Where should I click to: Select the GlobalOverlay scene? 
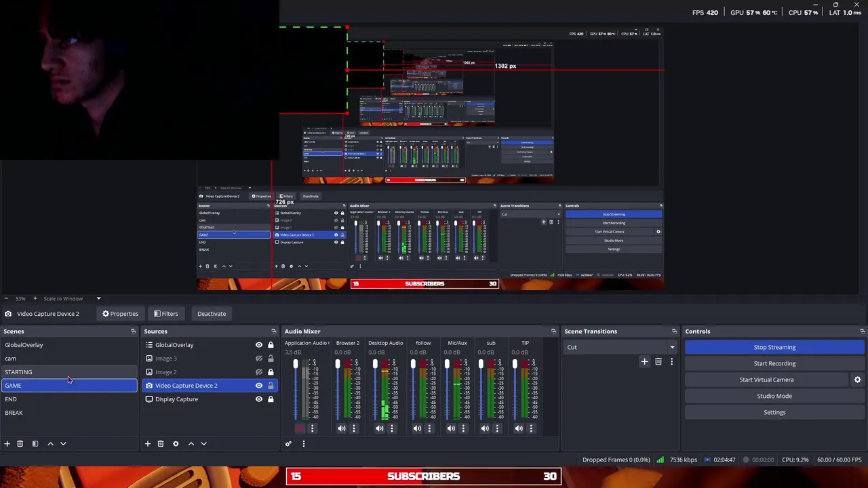tap(69, 345)
